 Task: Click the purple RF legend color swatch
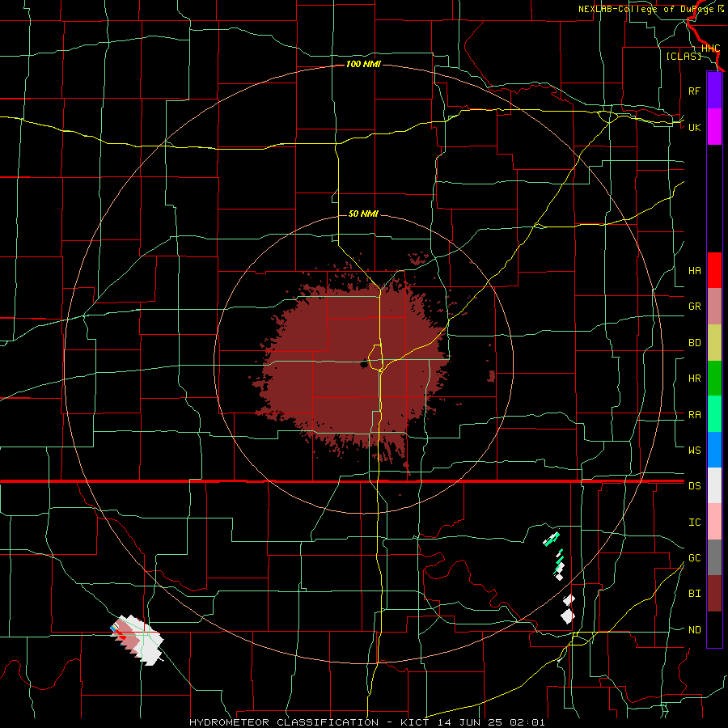click(714, 90)
